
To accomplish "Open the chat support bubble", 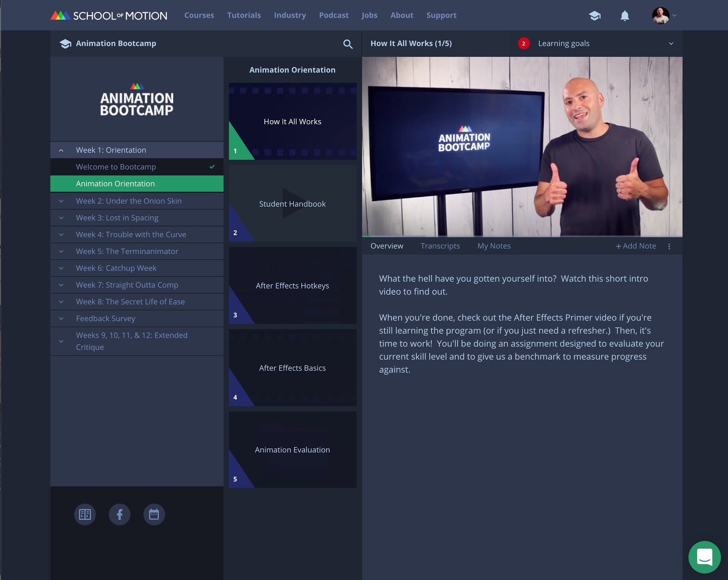I will pyautogui.click(x=704, y=557).
